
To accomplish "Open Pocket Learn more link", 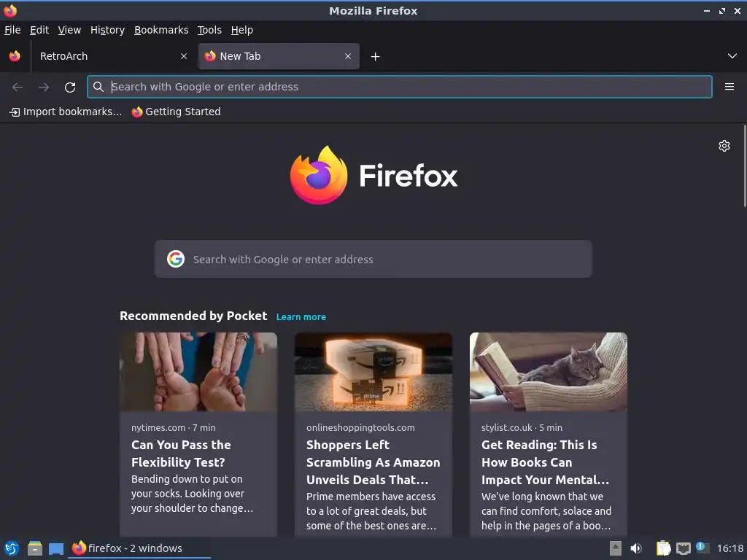I will [x=301, y=317].
